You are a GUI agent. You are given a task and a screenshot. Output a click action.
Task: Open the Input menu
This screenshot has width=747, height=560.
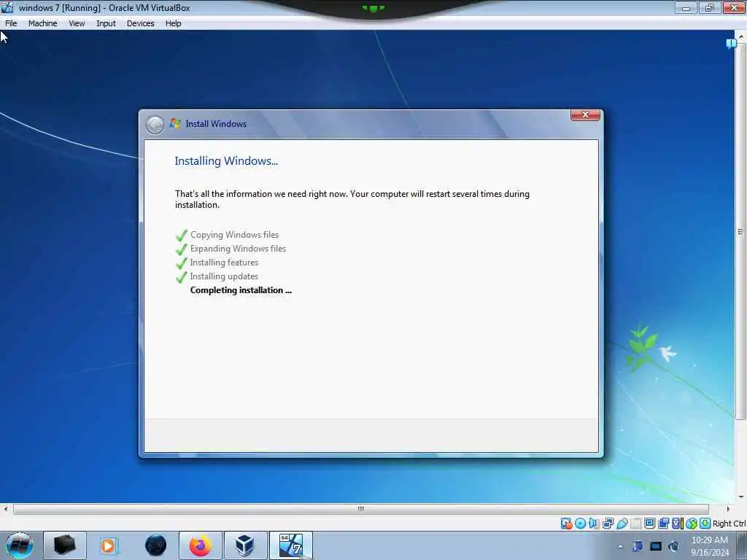click(106, 23)
